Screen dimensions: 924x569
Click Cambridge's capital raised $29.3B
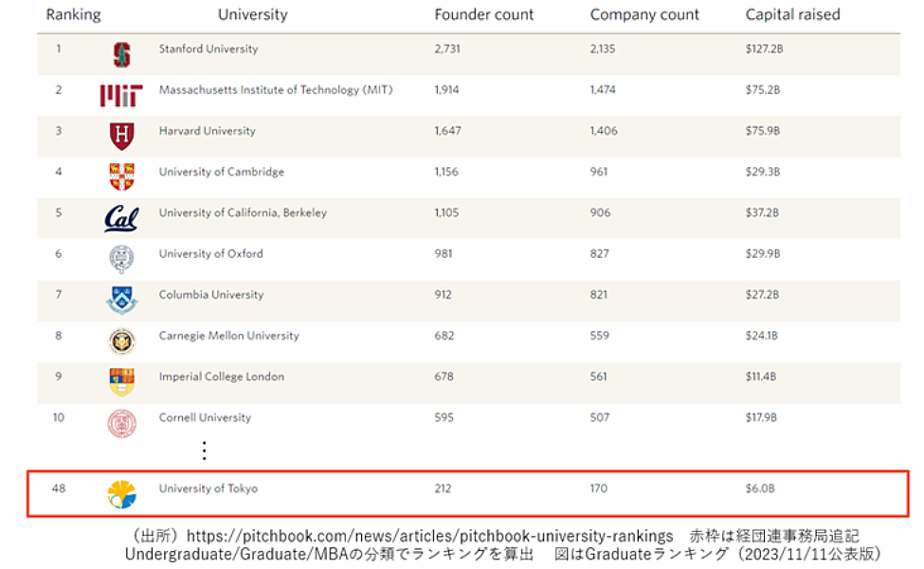click(763, 173)
